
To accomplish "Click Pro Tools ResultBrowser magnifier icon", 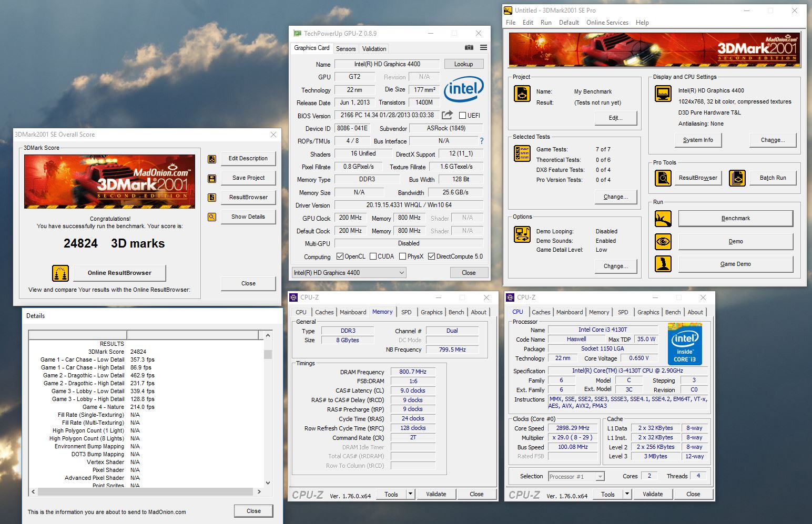I will coord(663,178).
